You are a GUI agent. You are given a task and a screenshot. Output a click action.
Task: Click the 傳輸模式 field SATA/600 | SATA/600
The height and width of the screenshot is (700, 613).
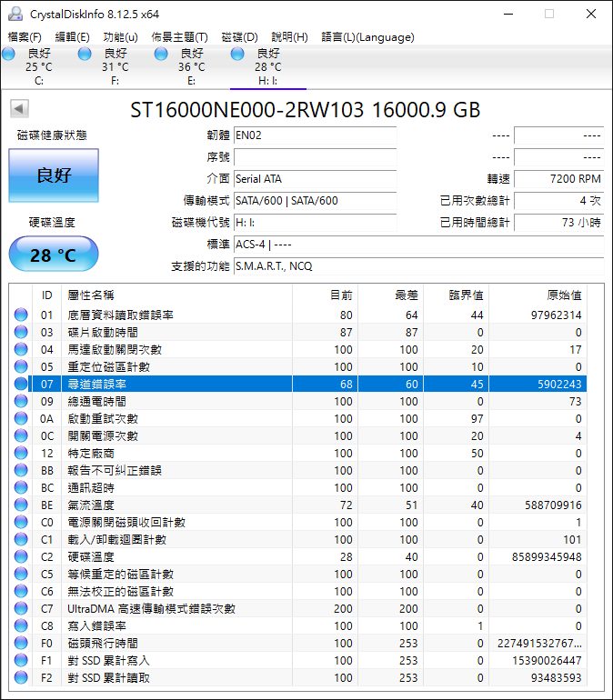click(316, 201)
